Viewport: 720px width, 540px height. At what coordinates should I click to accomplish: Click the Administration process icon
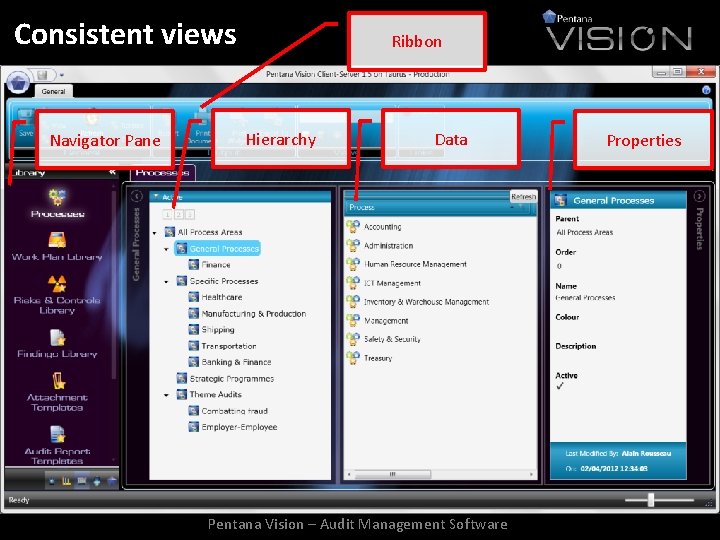[x=353, y=245]
